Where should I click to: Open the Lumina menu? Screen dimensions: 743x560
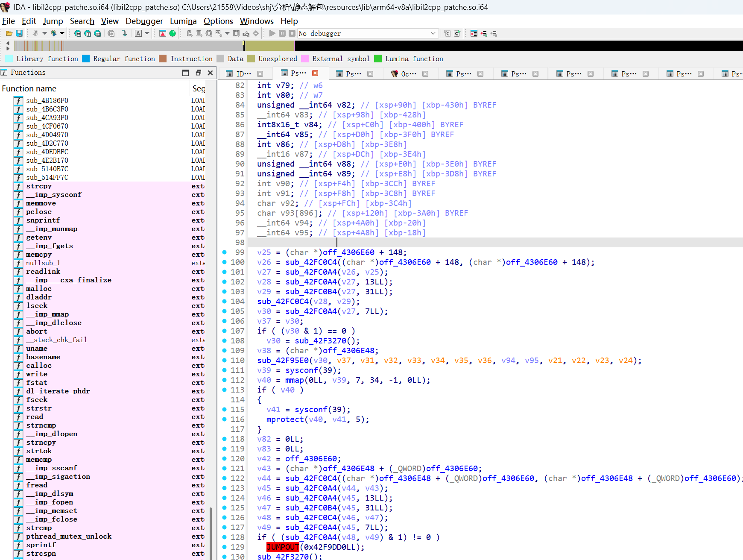pyautogui.click(x=183, y=21)
